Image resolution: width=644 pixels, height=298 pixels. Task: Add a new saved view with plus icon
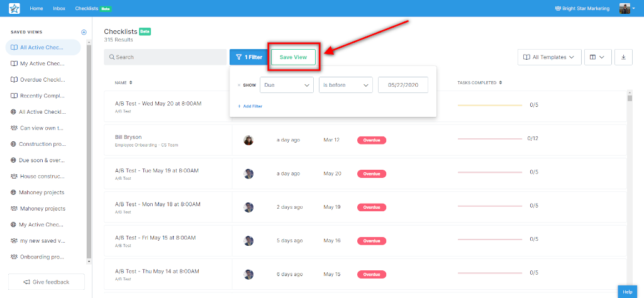[x=84, y=32]
